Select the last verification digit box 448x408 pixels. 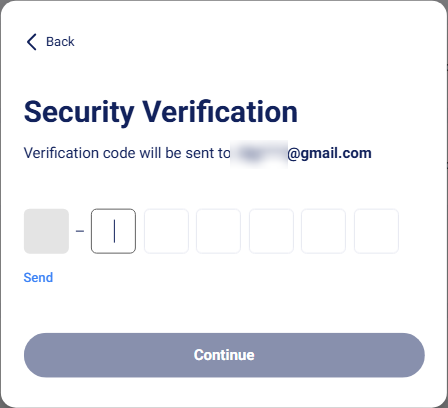tap(376, 231)
